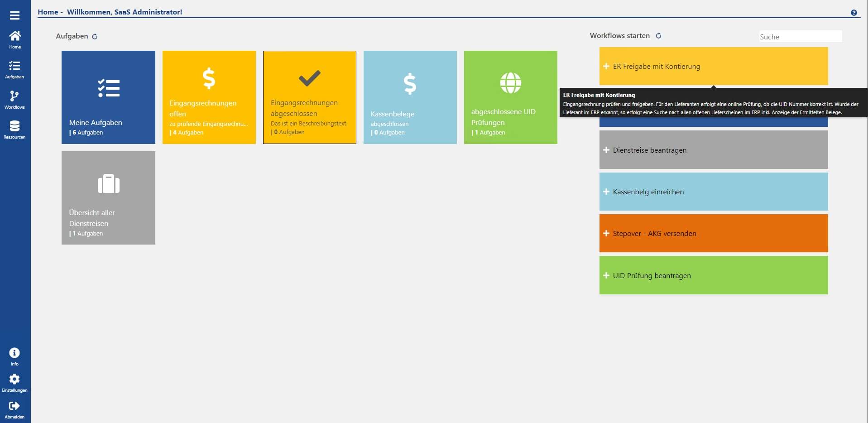
Task: Click the help question mark icon
Action: 854,13
